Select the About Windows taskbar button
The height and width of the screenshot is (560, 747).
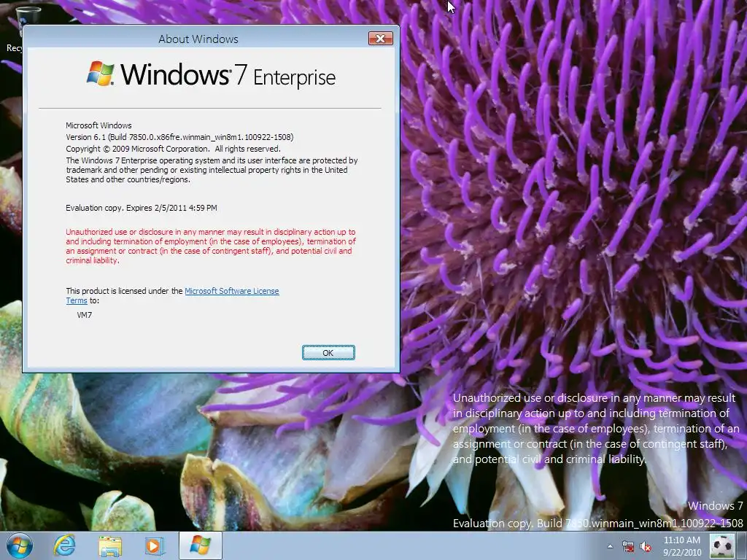[201, 545]
